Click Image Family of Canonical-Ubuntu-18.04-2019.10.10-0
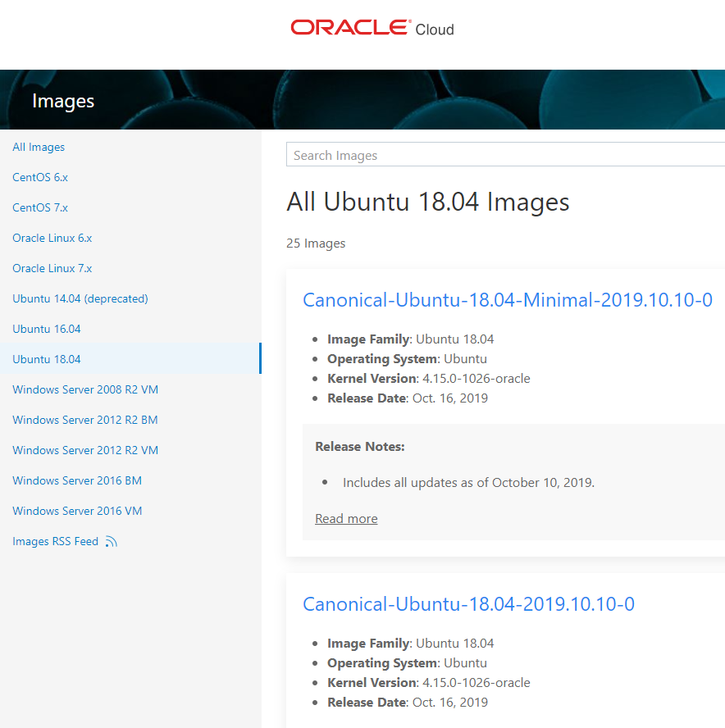This screenshot has width=725, height=728. coord(411,644)
